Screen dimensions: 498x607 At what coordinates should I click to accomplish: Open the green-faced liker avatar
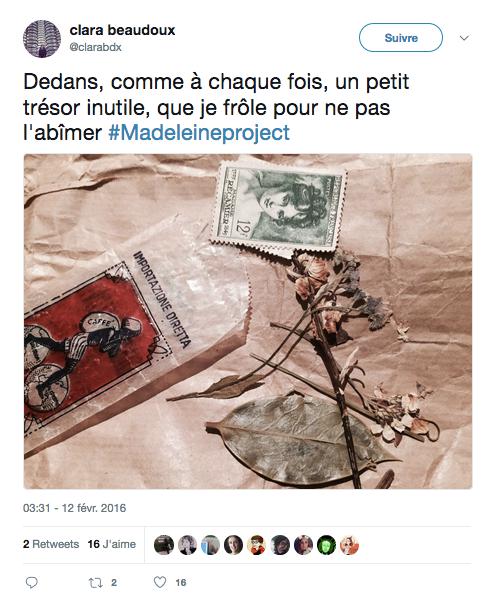tap(326, 545)
